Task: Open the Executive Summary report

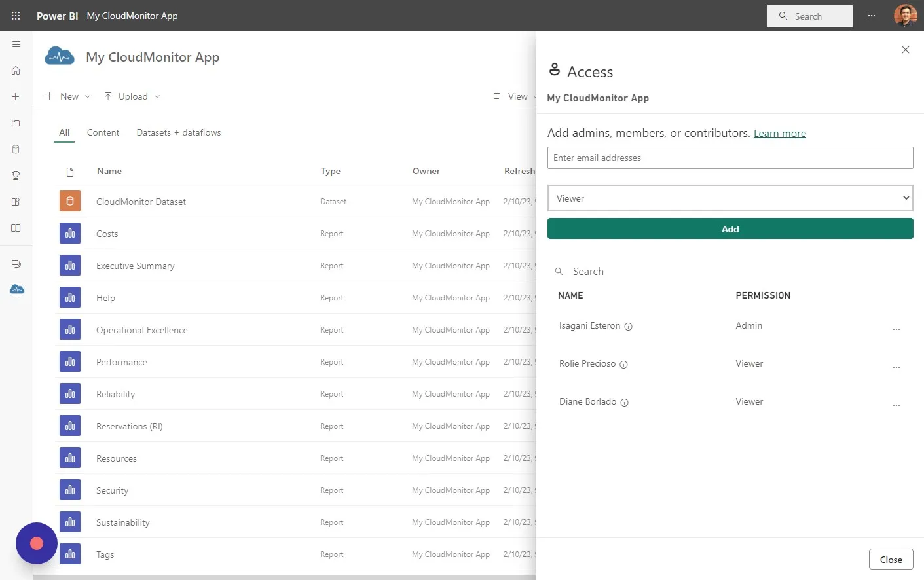Action: [135, 266]
